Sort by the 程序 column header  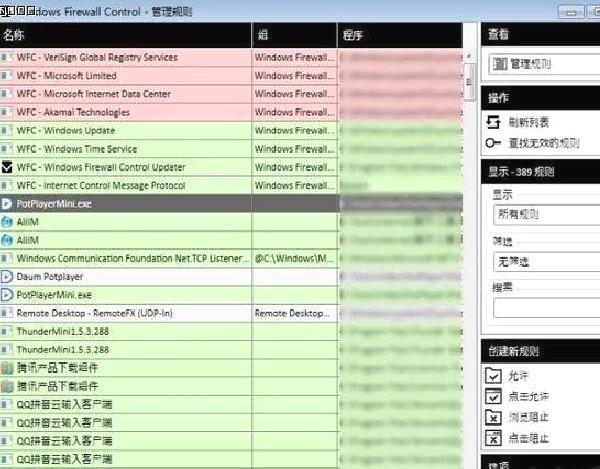click(x=400, y=35)
